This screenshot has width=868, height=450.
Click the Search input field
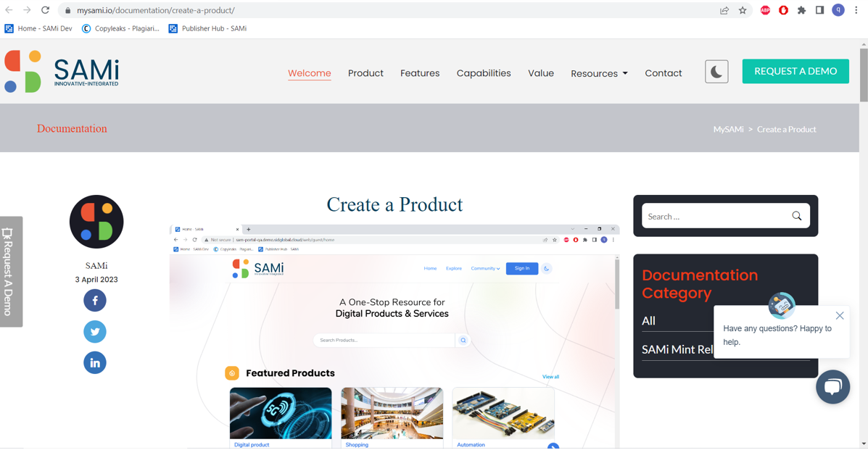point(717,217)
